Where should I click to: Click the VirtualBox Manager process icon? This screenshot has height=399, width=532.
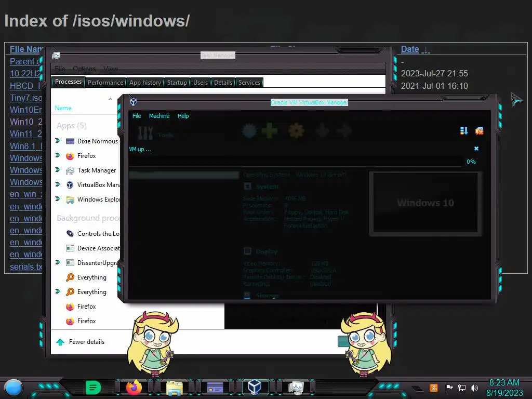click(x=70, y=185)
